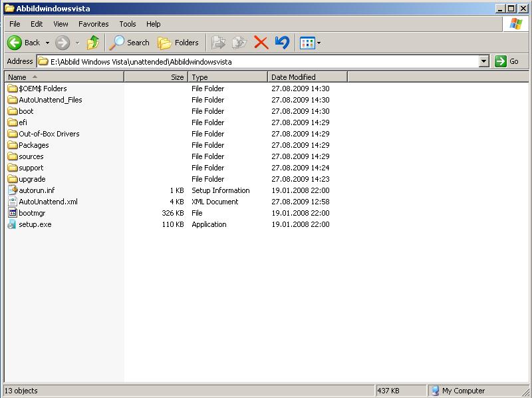Viewport: 532px width, 398px height.
Task: Sort by the Date Modified column header
Action: pos(308,77)
